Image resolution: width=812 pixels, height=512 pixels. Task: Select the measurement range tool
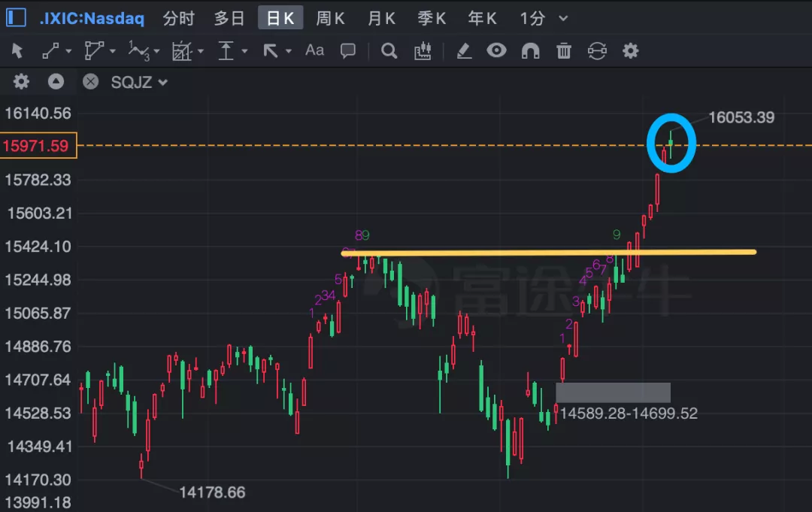[x=226, y=50]
